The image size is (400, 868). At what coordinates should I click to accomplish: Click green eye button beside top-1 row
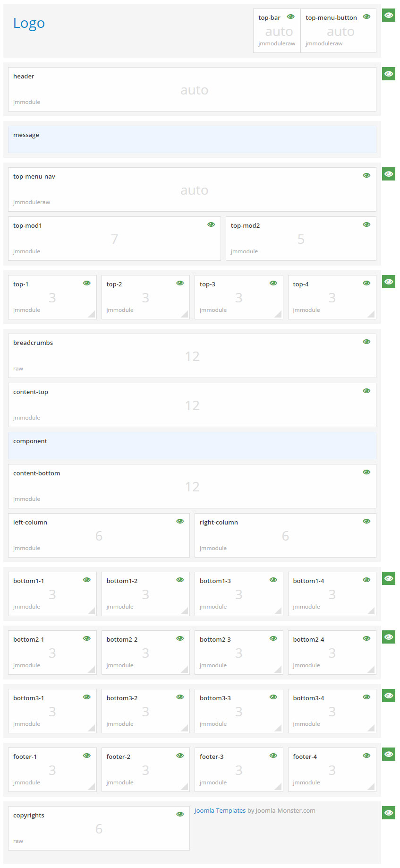point(388,282)
